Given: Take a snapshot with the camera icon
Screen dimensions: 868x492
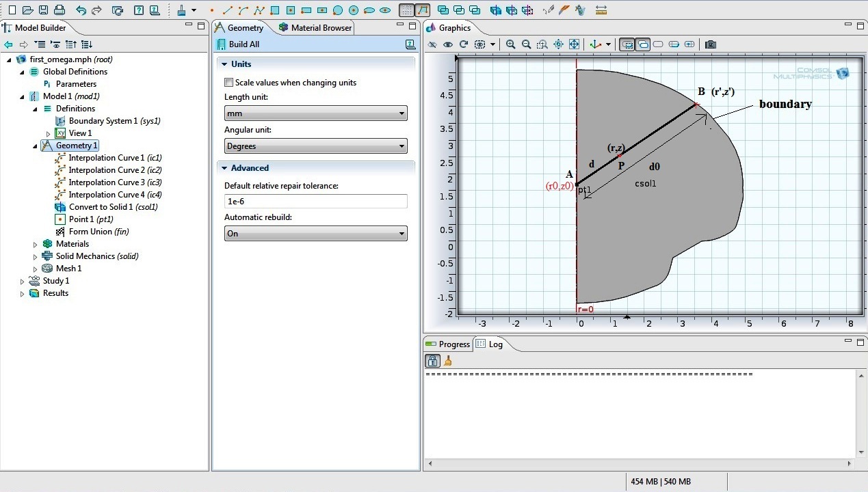Looking at the screenshot, I should point(711,44).
